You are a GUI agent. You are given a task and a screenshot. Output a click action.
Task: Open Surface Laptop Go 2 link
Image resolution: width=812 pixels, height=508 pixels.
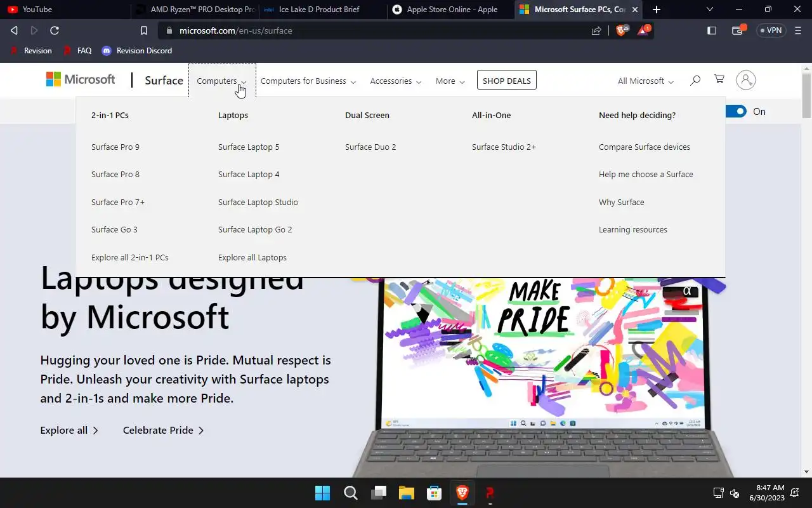point(255,229)
